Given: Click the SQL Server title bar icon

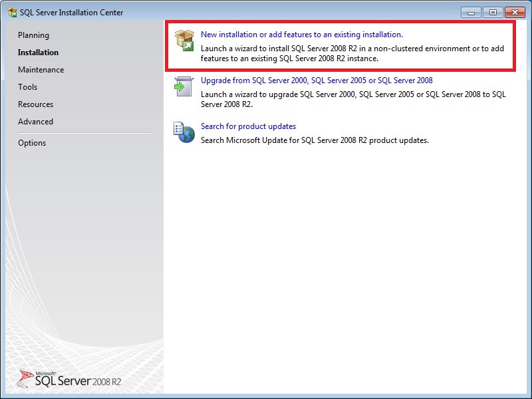Looking at the screenshot, I should (x=12, y=13).
